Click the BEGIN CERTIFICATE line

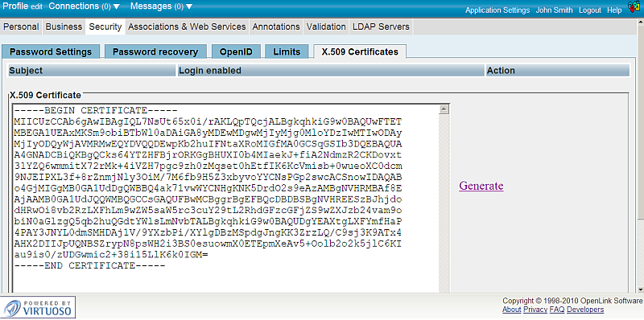[x=96, y=111]
